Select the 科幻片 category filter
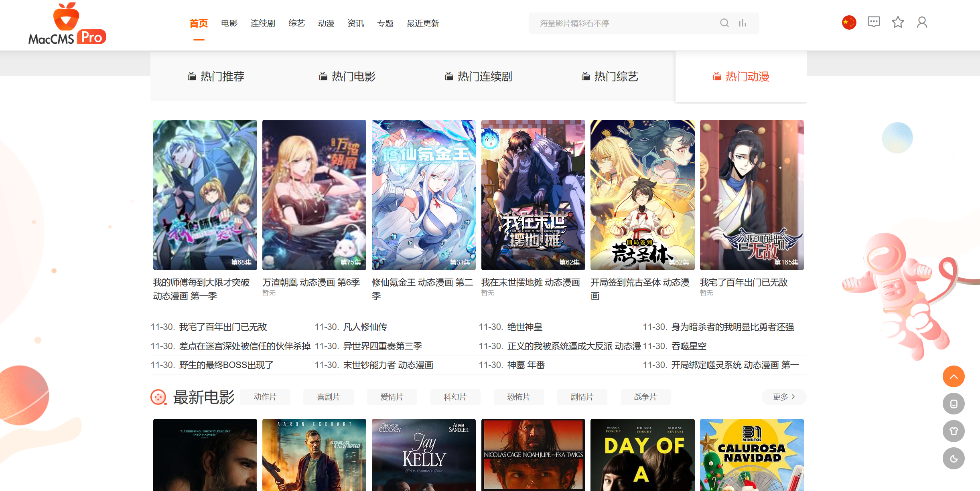Viewport: 980px width, 491px height. [x=455, y=397]
